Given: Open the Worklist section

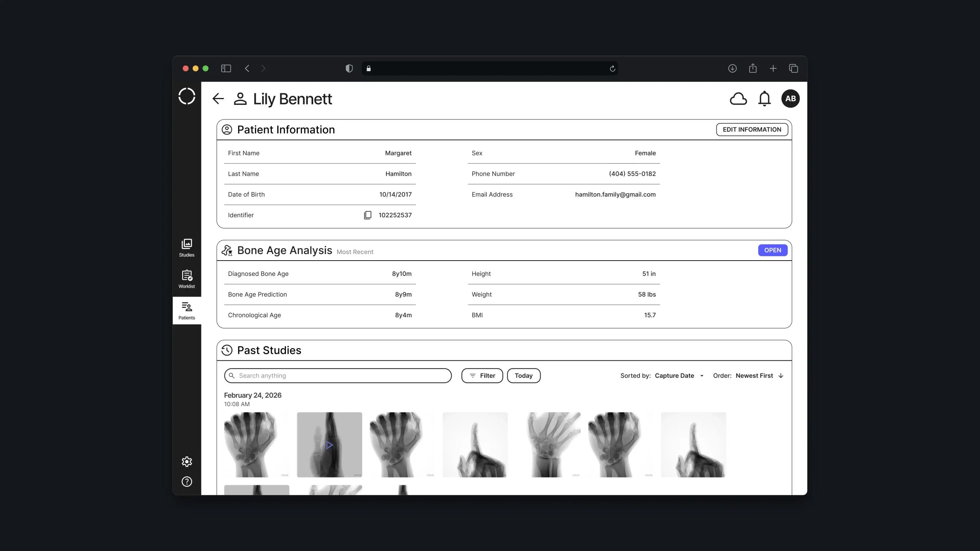Looking at the screenshot, I should coord(187,279).
